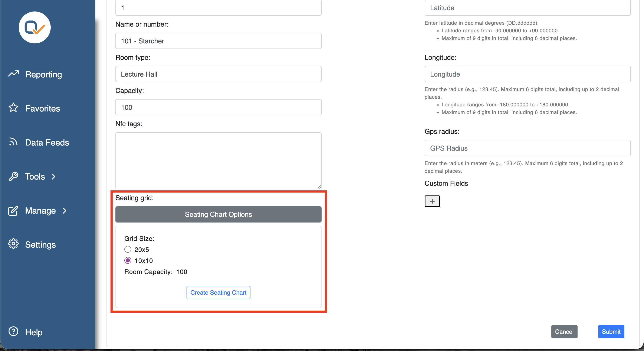Expand the Manage submenu chevron
Screen dimensions: 644x351
[x=65, y=211]
